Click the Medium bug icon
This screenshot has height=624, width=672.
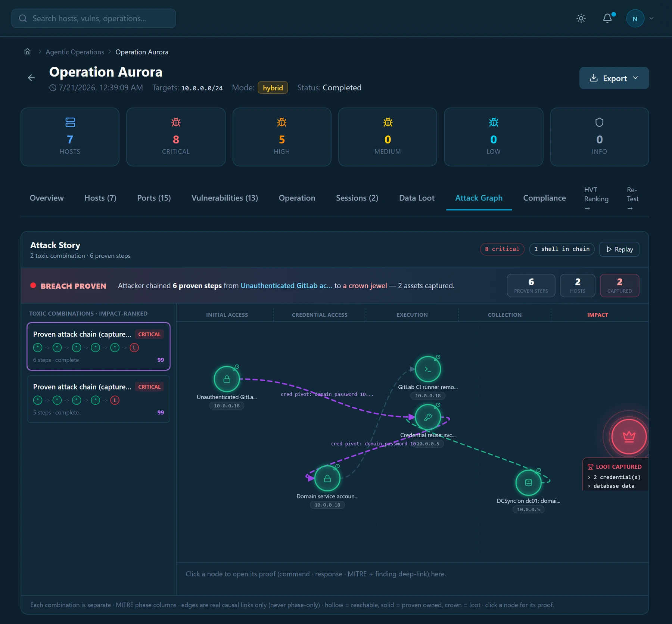click(388, 122)
